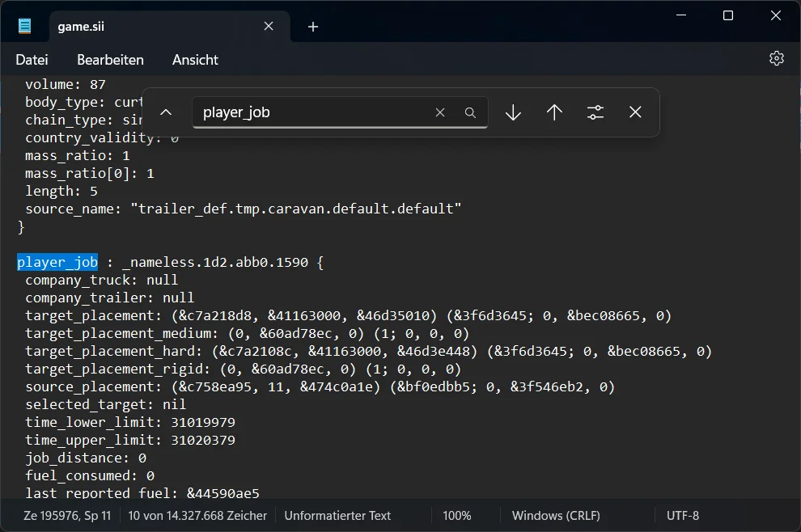Click the magnifier search icon
The width and height of the screenshot is (801, 532).
[x=470, y=112]
